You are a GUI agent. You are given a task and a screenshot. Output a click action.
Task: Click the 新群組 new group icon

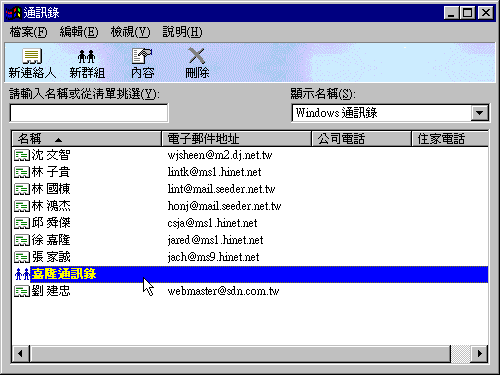tap(86, 56)
